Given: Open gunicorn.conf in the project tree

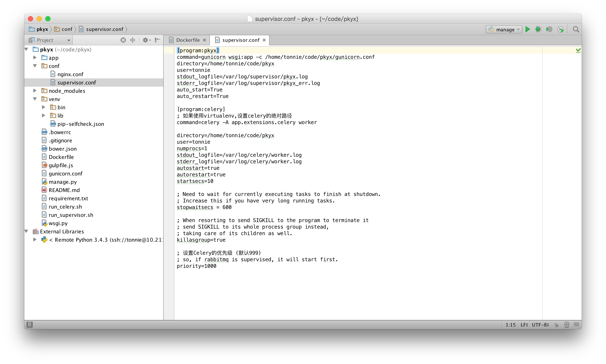Looking at the screenshot, I should 66,174.
